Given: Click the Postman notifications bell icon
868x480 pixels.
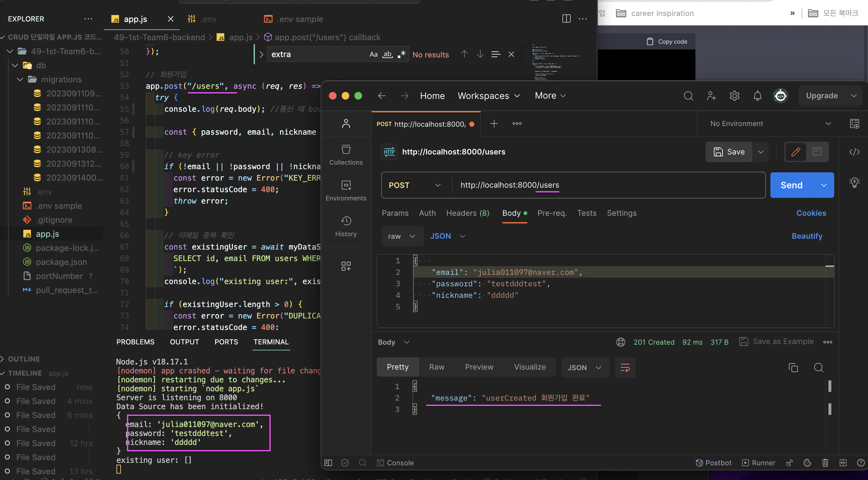Looking at the screenshot, I should coord(757,96).
